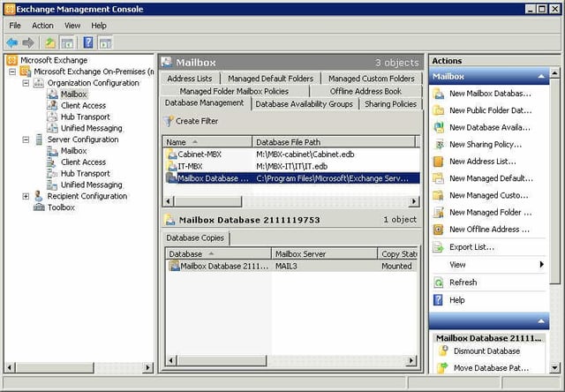The height and width of the screenshot is (392, 565).
Task: Click the Dismount Database icon
Action: tap(443, 351)
